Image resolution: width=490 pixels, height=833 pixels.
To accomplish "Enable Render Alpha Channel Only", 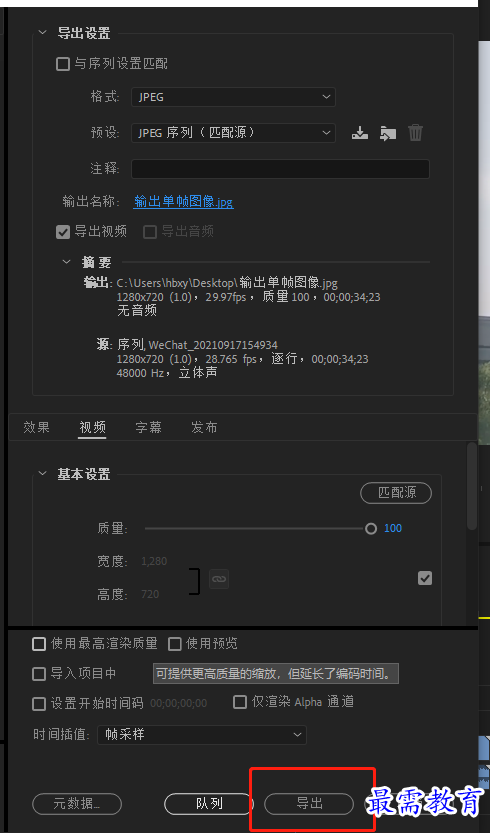I will coord(240,702).
